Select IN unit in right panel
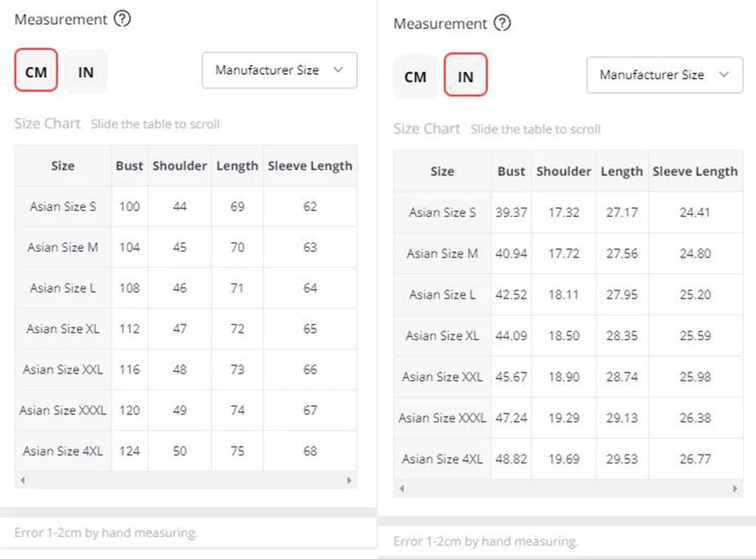 (x=466, y=76)
